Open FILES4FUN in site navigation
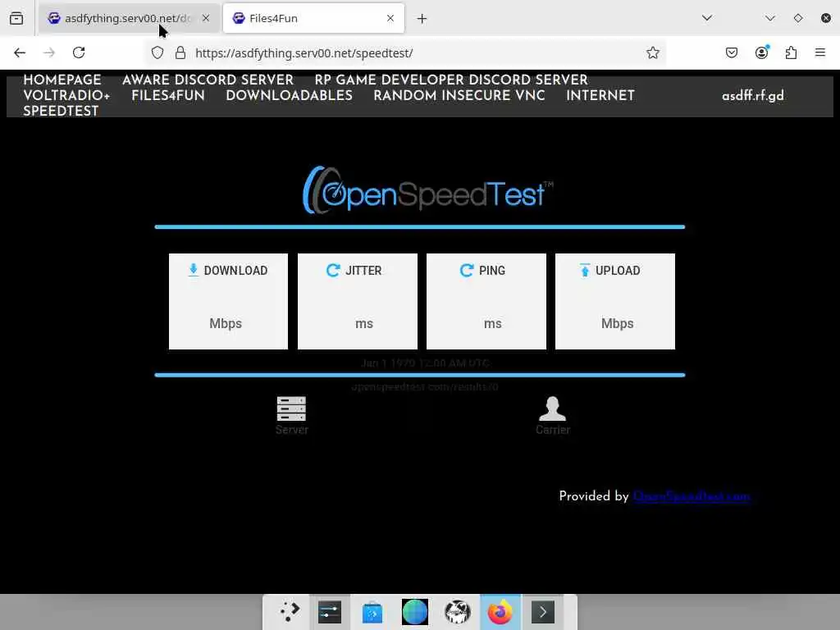The width and height of the screenshot is (840, 630). pos(168,95)
